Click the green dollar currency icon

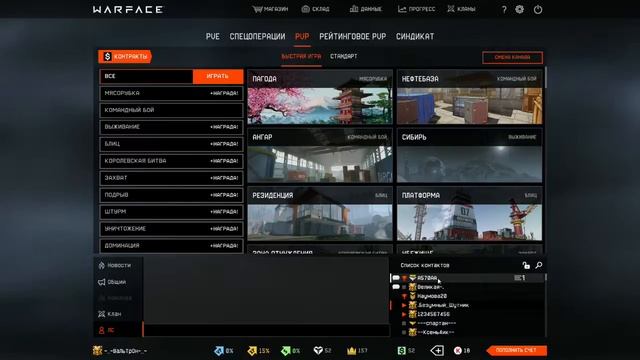pos(402,351)
